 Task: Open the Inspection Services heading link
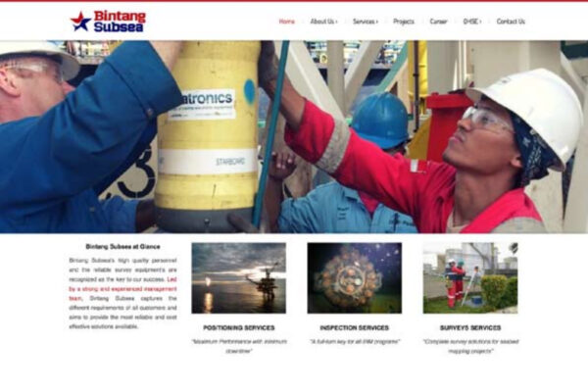click(355, 328)
